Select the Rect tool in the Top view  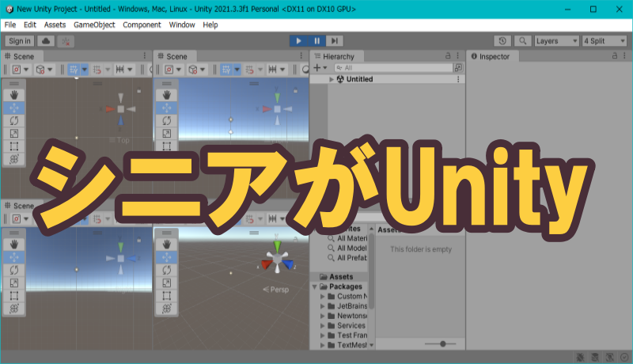pyautogui.click(x=14, y=146)
